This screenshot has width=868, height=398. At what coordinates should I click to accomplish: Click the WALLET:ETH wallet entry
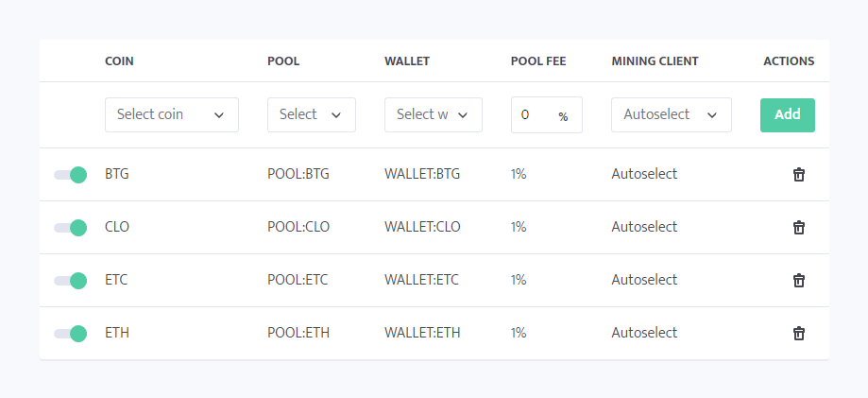(422, 333)
